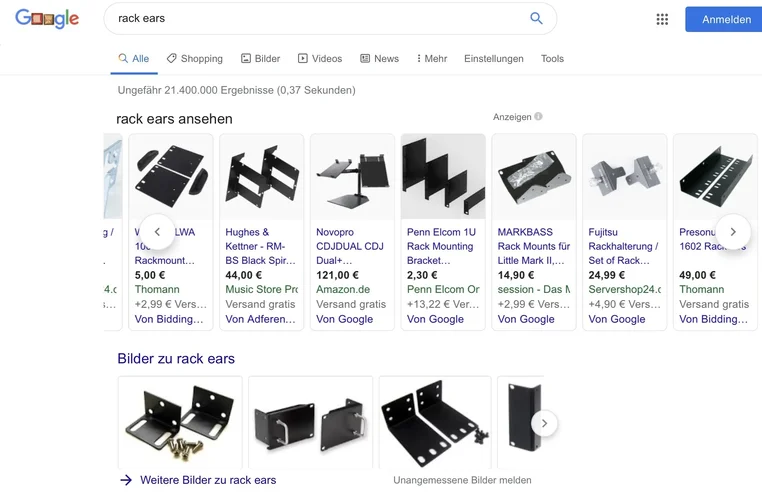Click the blue search magnifier icon
The width and height of the screenshot is (762, 500).
coord(536,18)
